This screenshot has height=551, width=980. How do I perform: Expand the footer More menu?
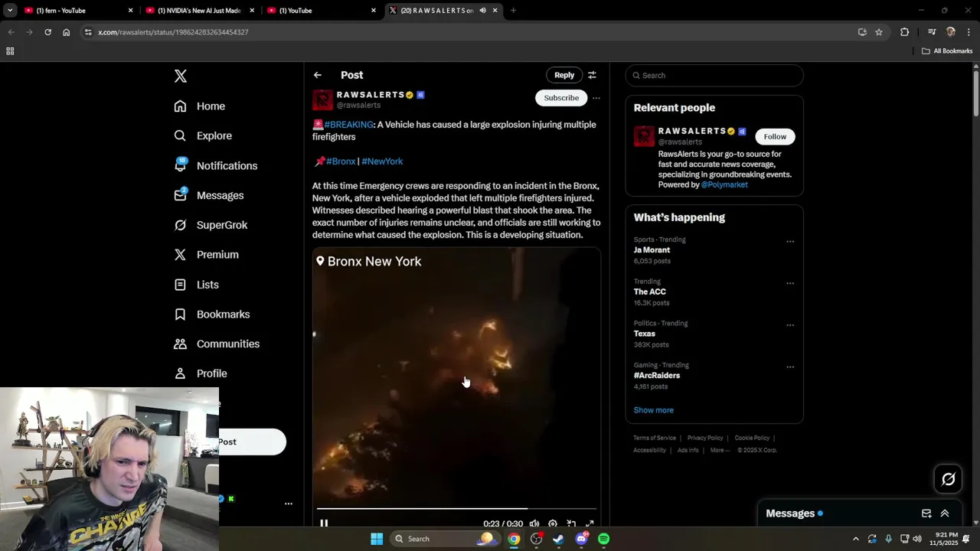(719, 450)
